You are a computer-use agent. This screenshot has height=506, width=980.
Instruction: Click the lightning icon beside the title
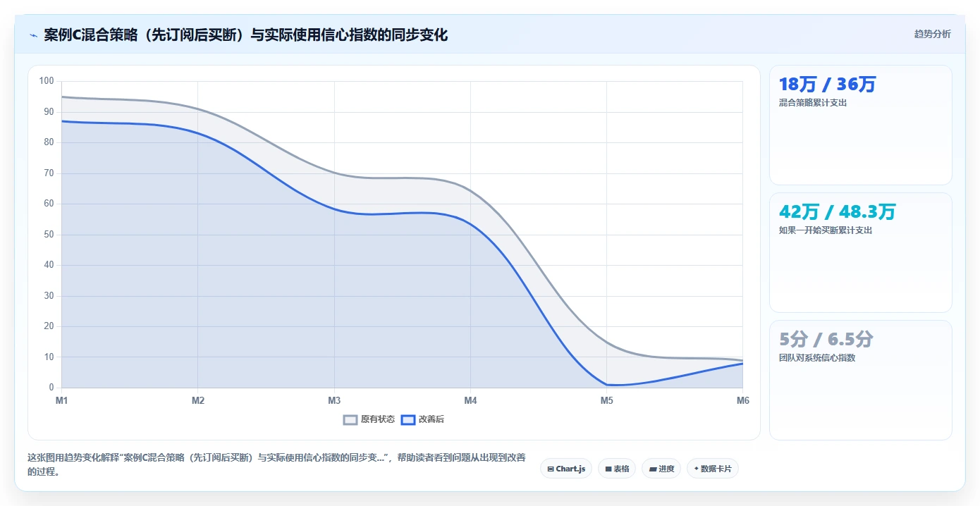click(33, 35)
